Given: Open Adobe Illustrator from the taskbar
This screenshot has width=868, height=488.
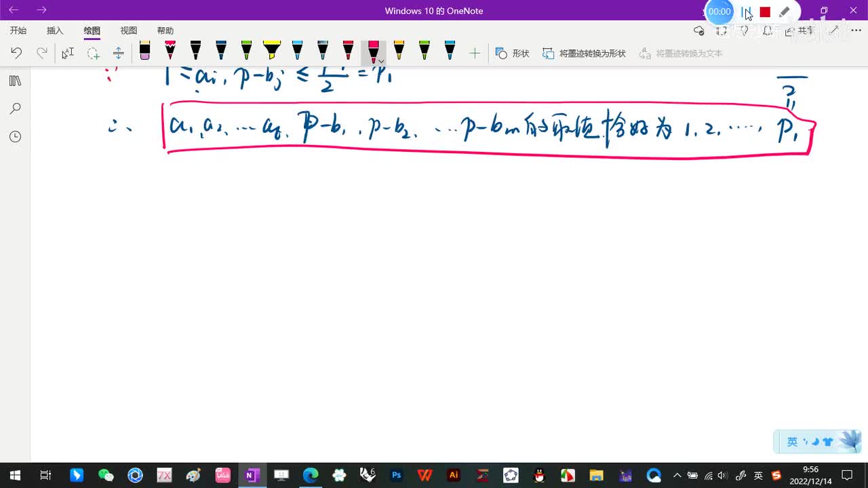Looking at the screenshot, I should 454,475.
